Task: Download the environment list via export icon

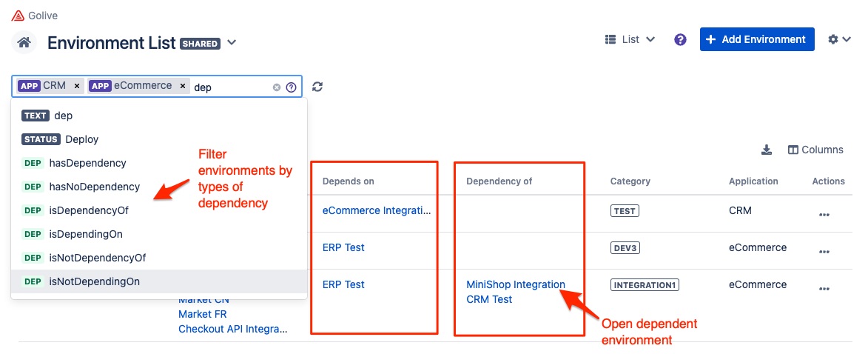Action: point(767,150)
